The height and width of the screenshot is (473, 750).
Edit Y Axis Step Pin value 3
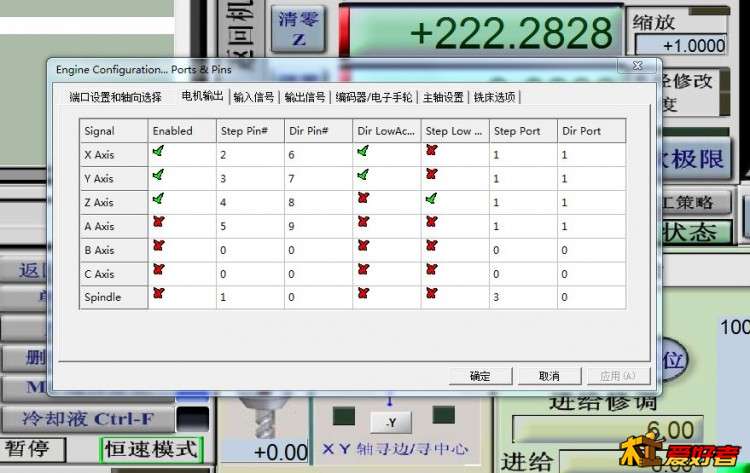(x=250, y=179)
